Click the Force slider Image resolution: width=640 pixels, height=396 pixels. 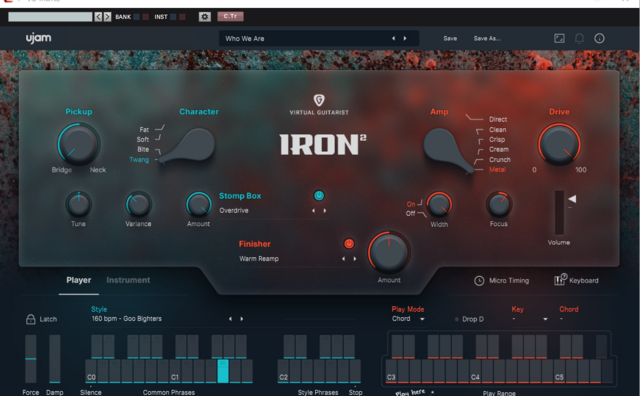pyautogui.click(x=31, y=359)
